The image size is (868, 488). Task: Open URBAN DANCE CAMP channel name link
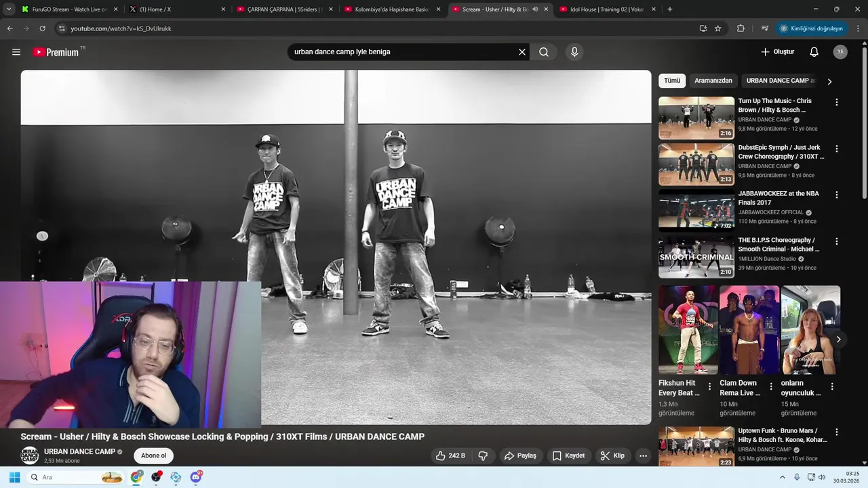[x=79, y=451]
